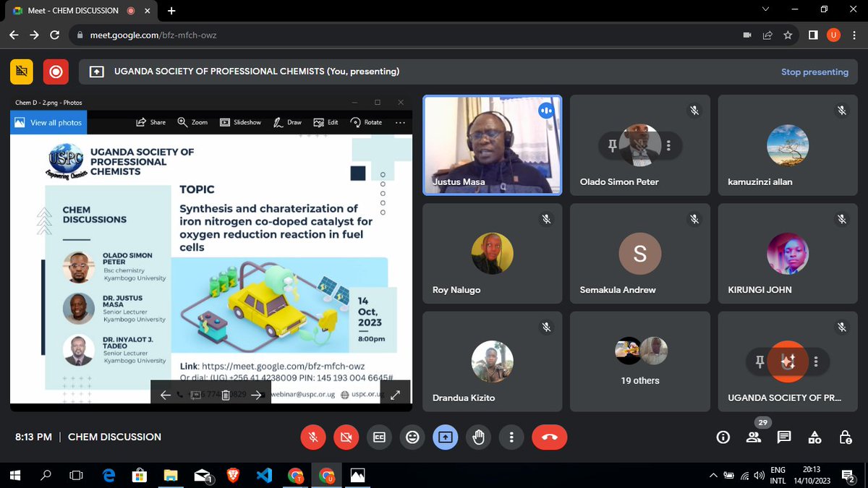
Task: Delete photo with the trash icon
Action: pos(226,395)
